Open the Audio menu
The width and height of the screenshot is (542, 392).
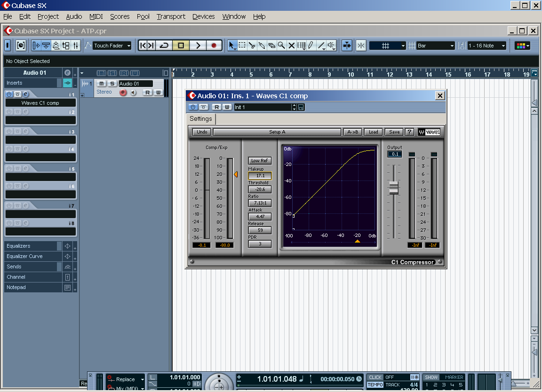(74, 16)
